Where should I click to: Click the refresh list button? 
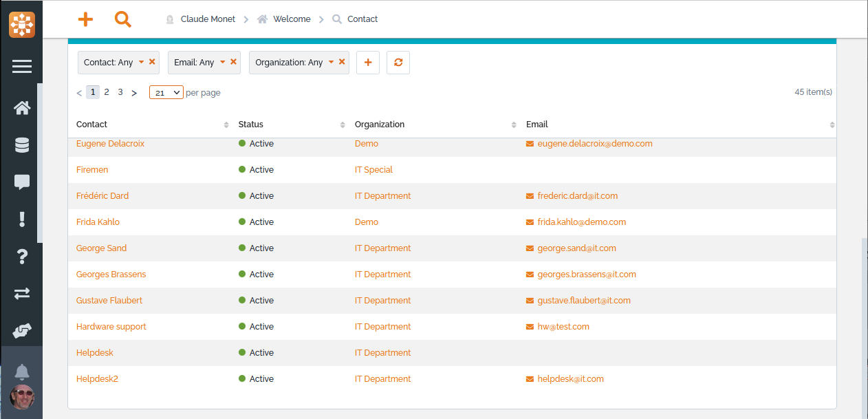tap(398, 63)
